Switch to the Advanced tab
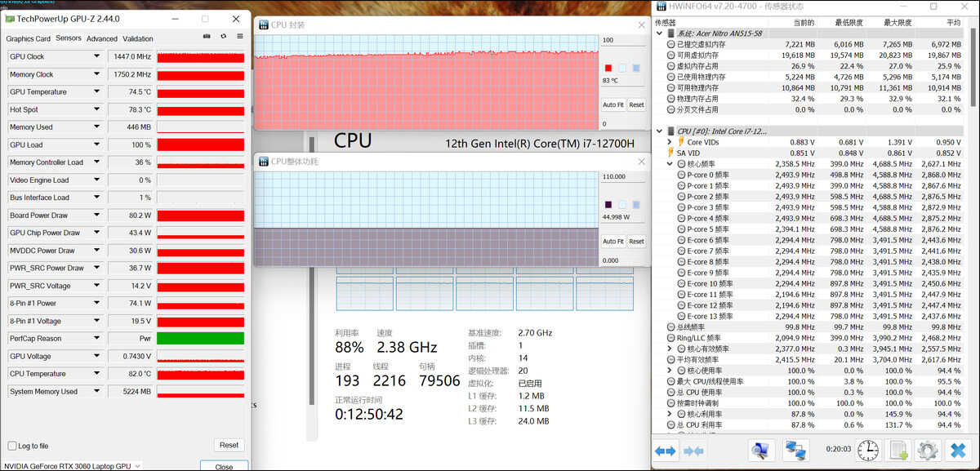 (x=102, y=38)
